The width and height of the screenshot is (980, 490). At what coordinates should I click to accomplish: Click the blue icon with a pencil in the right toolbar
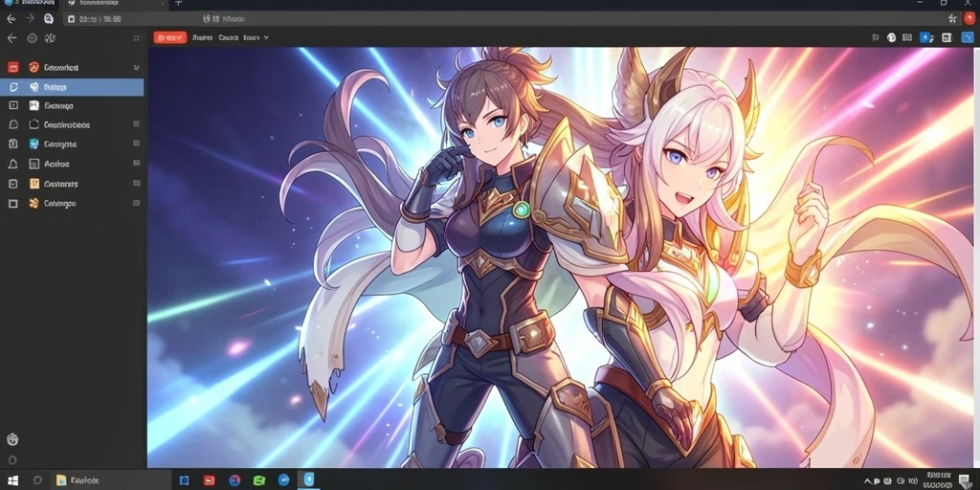click(x=926, y=37)
